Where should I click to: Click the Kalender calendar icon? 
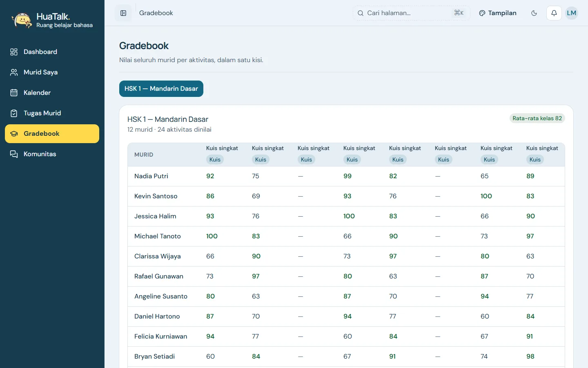pos(14,93)
